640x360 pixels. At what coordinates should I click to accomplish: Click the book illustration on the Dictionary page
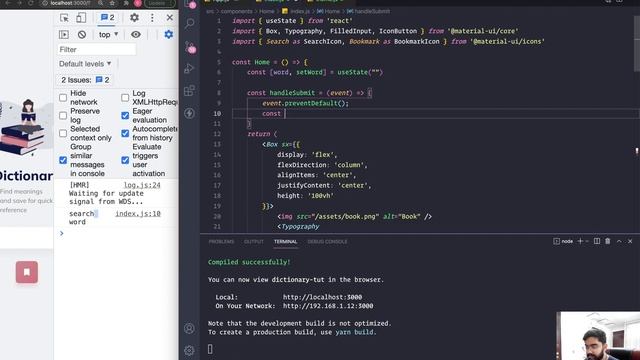(x=23, y=127)
